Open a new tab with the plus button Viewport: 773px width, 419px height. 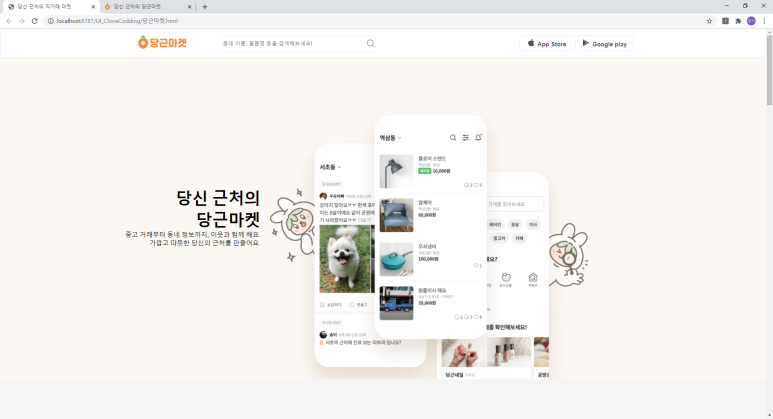205,6
